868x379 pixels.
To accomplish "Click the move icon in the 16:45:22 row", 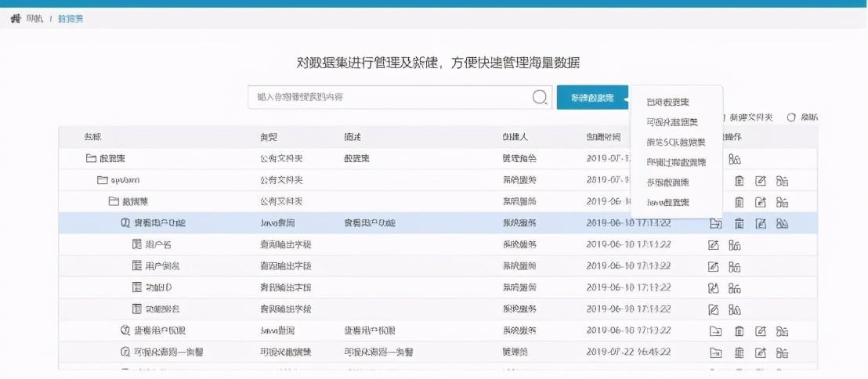I will point(716,352).
